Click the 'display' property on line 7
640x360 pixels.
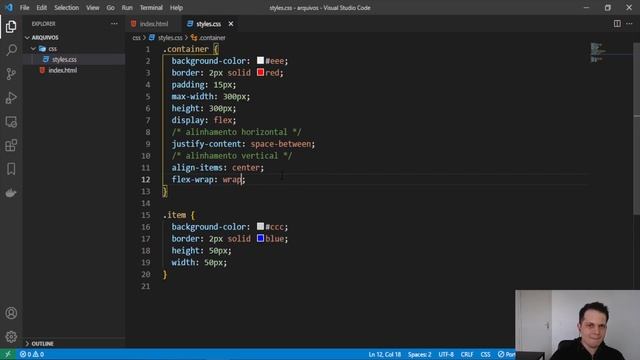coord(187,120)
